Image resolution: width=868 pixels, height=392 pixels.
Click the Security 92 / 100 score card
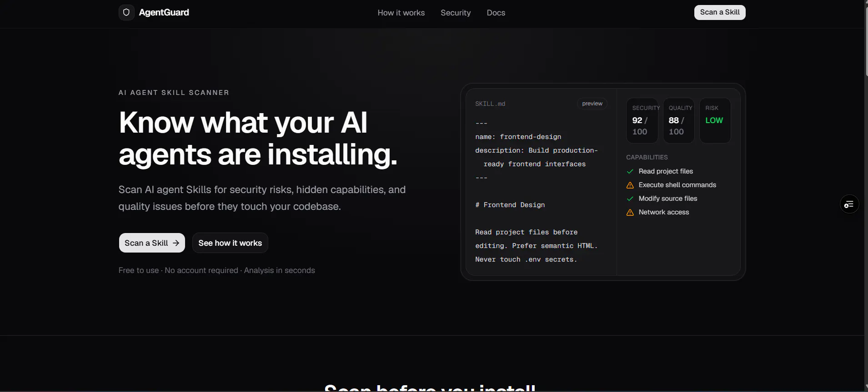(642, 120)
